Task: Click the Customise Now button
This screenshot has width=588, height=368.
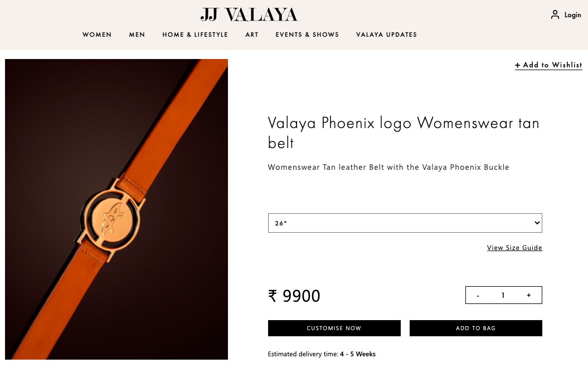Action: tap(334, 328)
